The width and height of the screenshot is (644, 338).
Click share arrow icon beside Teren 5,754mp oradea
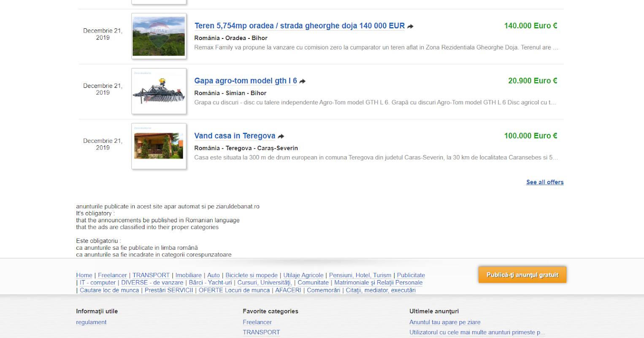(410, 26)
